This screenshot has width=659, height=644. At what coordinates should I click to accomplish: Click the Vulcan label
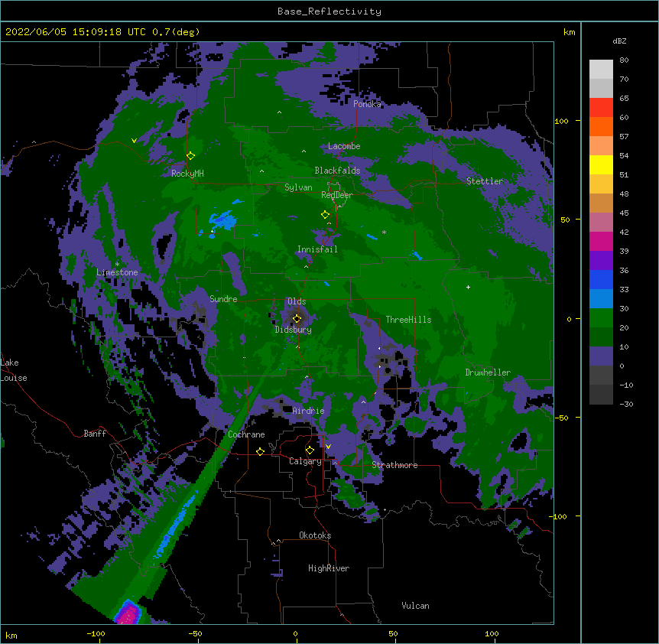pos(415,606)
